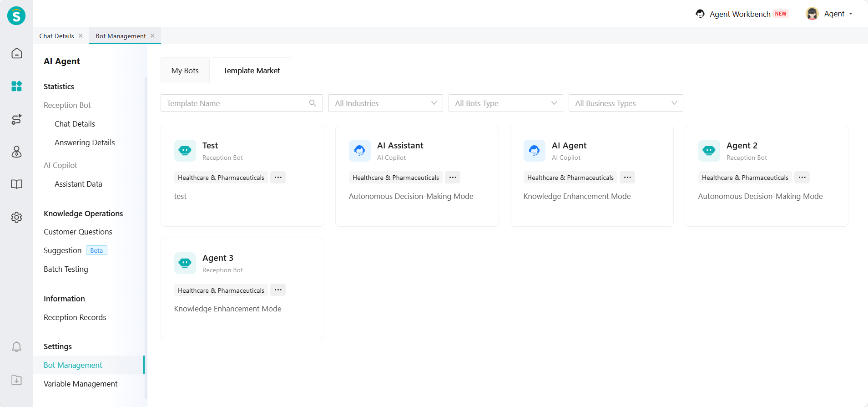Expand the All Business Types dropdown
This screenshot has height=407, width=868.
pos(626,103)
